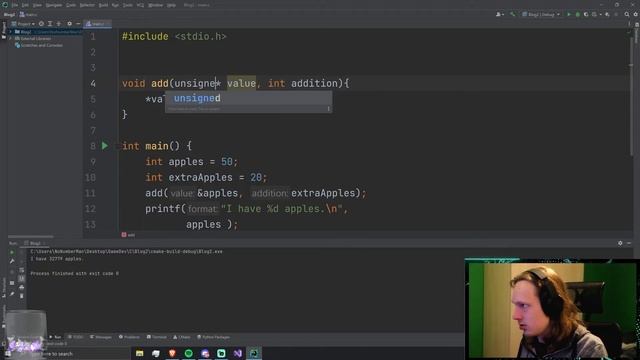Click the Project panel horizontal scrollbar
Viewport: 640px width, 360px height.
[31, 236]
